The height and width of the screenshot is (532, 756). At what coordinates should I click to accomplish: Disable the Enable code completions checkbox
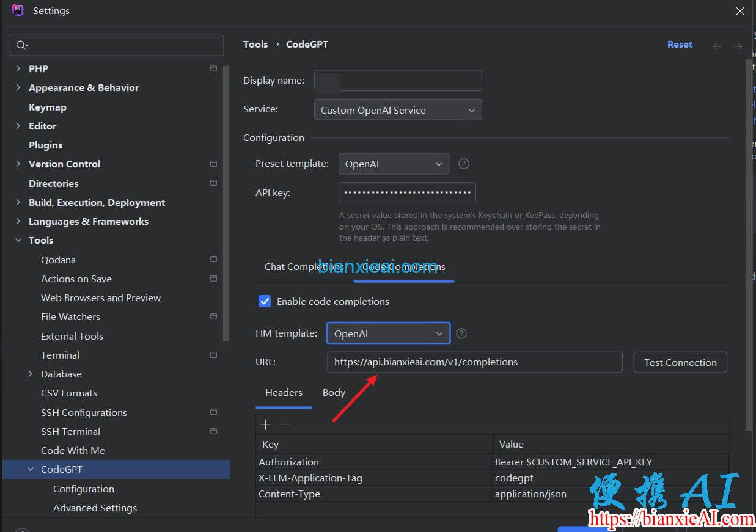(x=264, y=301)
